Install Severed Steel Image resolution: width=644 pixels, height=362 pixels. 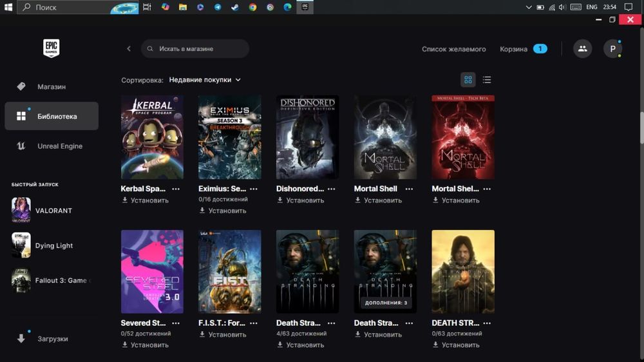(146, 345)
